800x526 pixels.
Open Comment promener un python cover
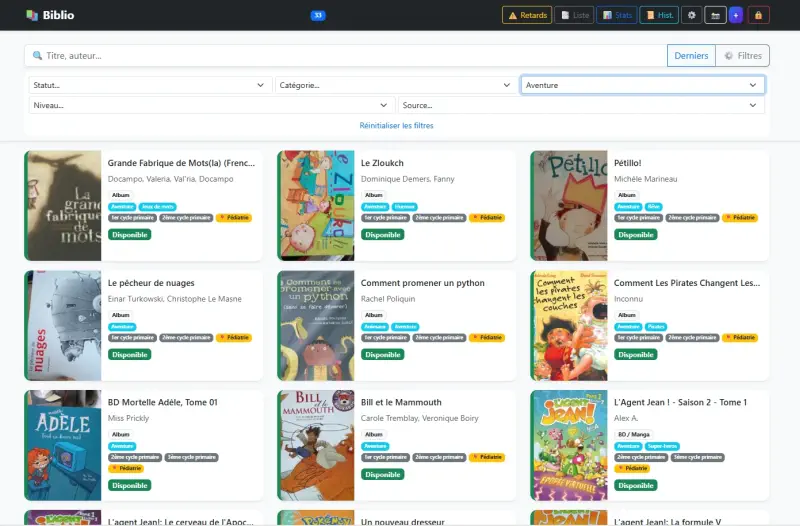317,325
